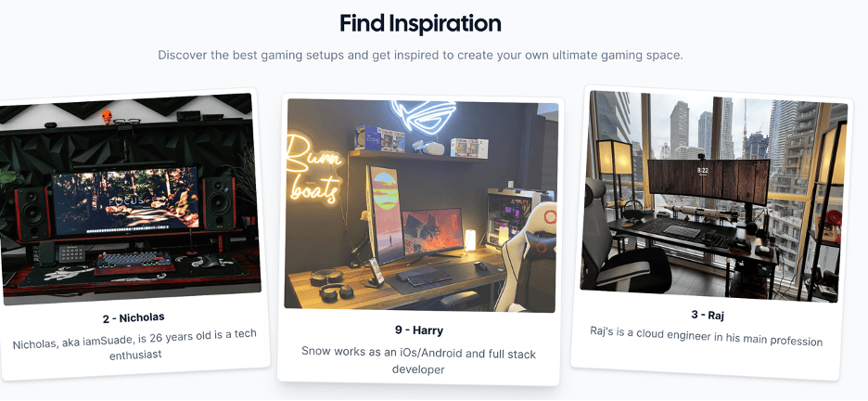Click the left red speaker in Nicholas's photo
This screenshot has width=868, height=401.
pyautogui.click(x=32, y=213)
